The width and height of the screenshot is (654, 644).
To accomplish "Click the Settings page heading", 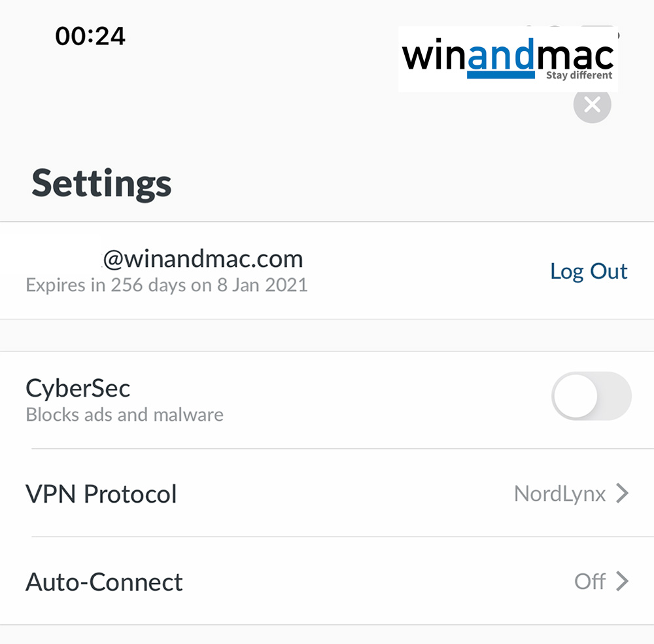I will tap(101, 183).
